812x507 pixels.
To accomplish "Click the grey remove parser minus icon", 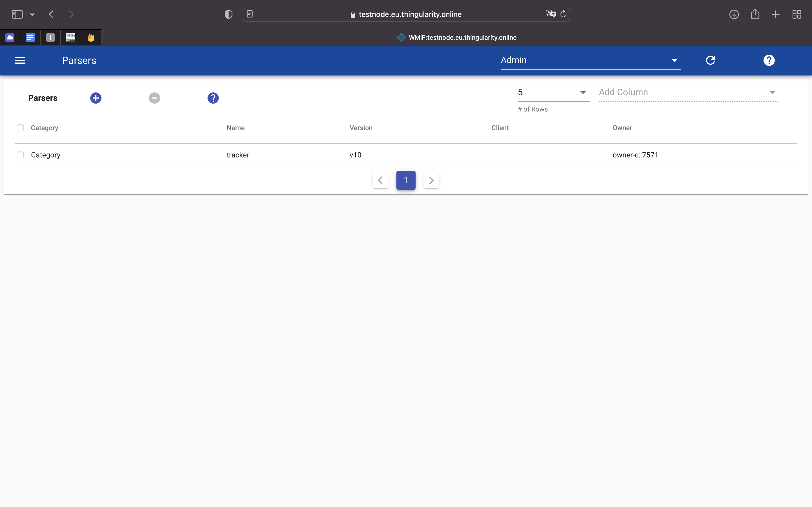I will point(154,98).
